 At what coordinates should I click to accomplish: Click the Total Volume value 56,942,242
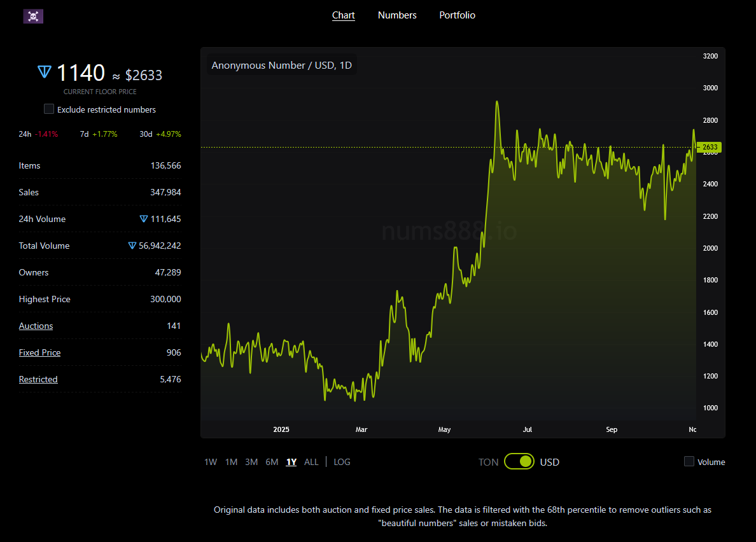coord(160,246)
